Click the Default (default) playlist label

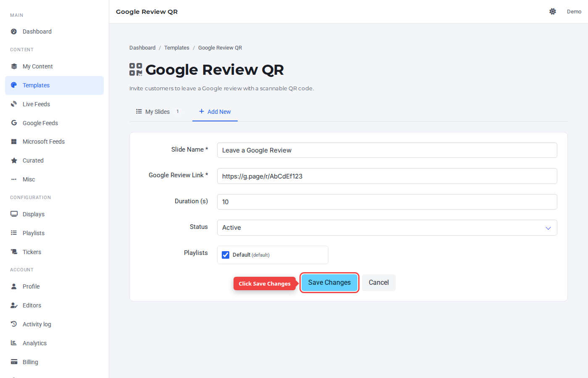point(251,255)
